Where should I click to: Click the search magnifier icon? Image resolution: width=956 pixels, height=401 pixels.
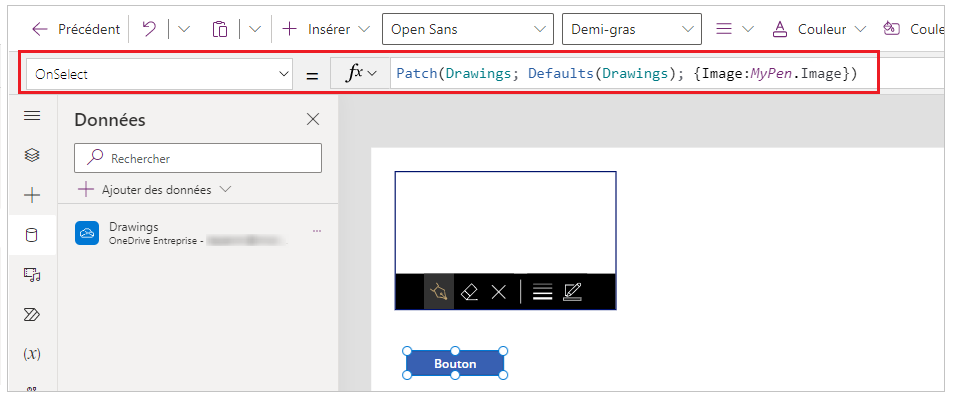pos(95,158)
